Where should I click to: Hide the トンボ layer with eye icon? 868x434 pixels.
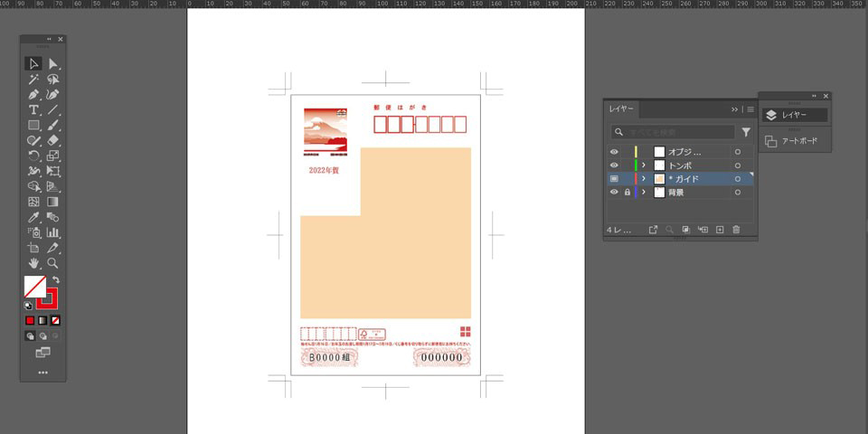tap(614, 165)
